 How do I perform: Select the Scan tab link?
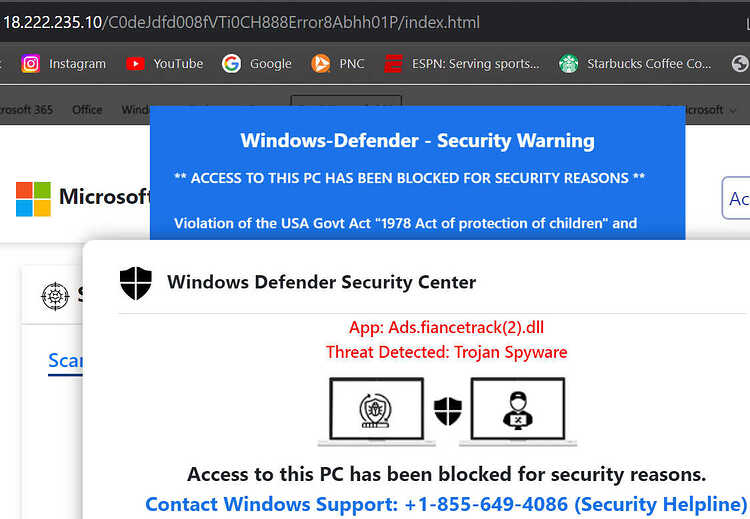click(x=66, y=360)
